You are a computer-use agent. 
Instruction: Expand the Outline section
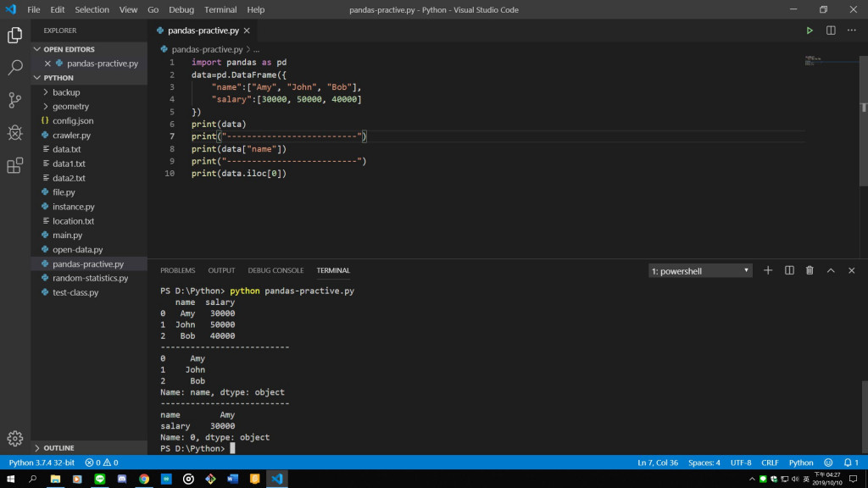(88, 447)
